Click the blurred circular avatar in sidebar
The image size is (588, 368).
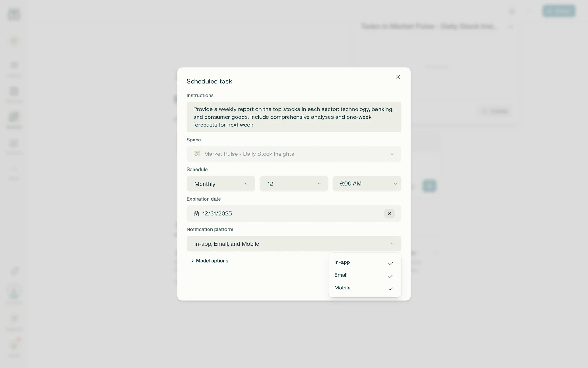coord(14,292)
